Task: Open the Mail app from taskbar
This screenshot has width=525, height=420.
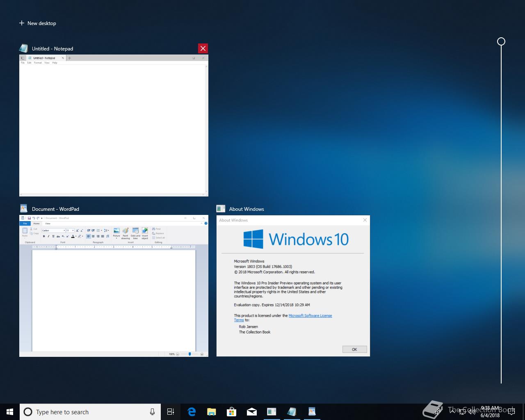Action: 252,412
